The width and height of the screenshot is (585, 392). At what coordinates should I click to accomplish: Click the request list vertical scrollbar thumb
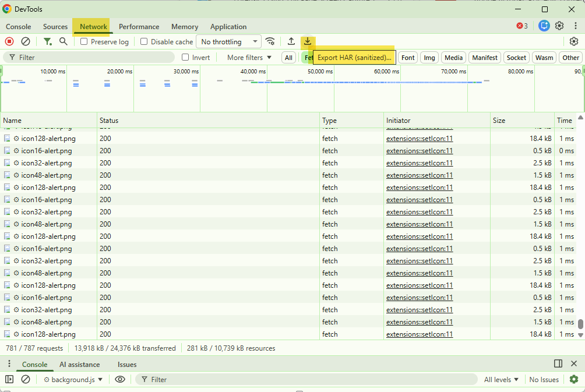coord(580,324)
